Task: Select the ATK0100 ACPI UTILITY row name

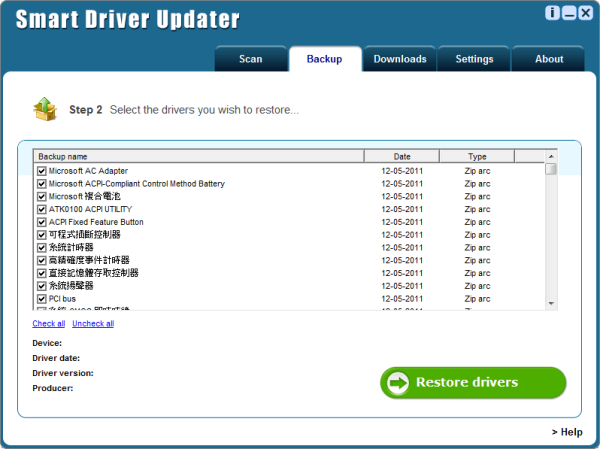Action: pos(90,209)
